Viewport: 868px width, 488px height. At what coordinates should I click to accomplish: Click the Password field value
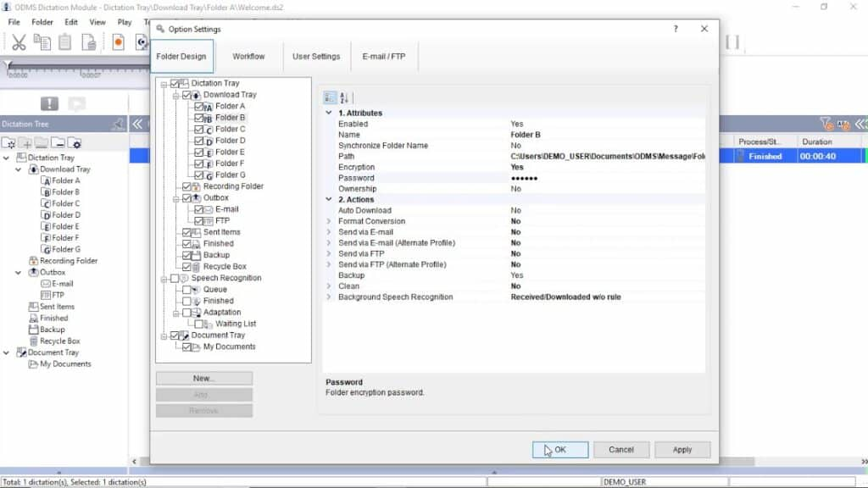tap(607, 178)
